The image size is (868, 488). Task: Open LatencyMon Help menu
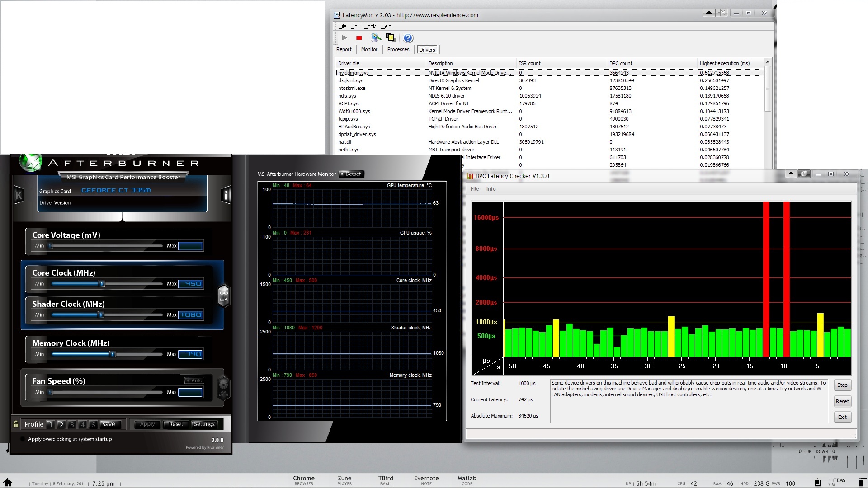(x=386, y=26)
